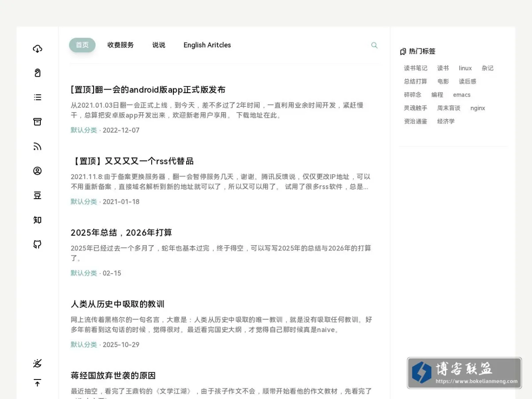
Task: Open the 收费服务 menu item
Action: (121, 45)
